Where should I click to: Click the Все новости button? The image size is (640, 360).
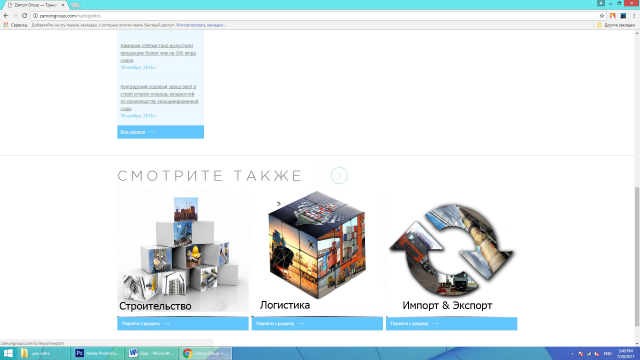pyautogui.click(x=160, y=132)
